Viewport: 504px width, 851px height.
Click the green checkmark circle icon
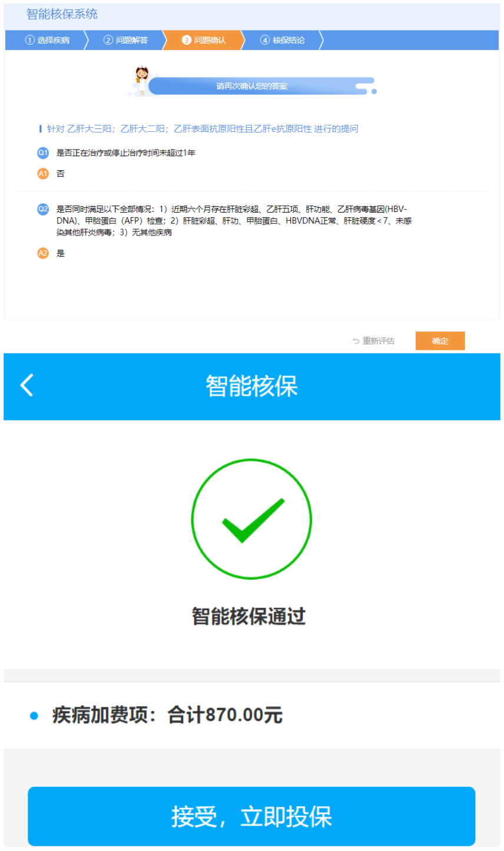click(251, 519)
